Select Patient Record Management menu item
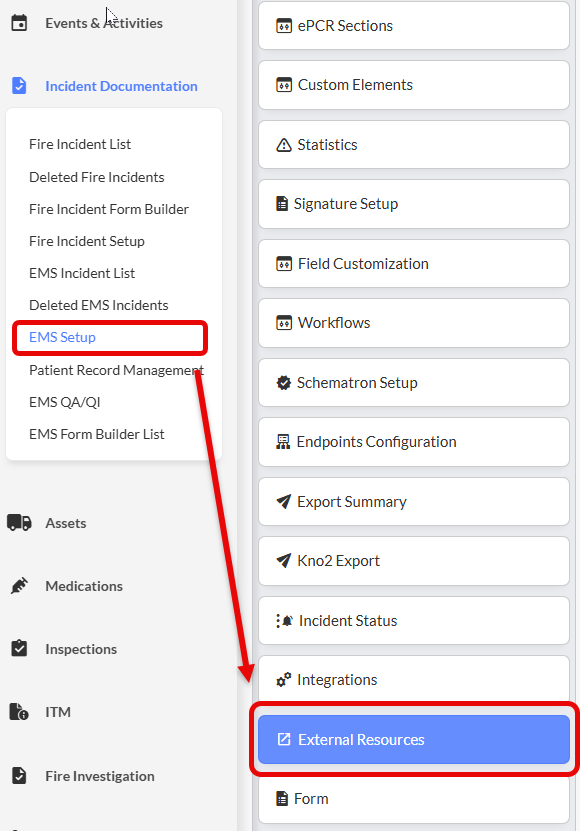The height and width of the screenshot is (831, 580). tap(116, 370)
